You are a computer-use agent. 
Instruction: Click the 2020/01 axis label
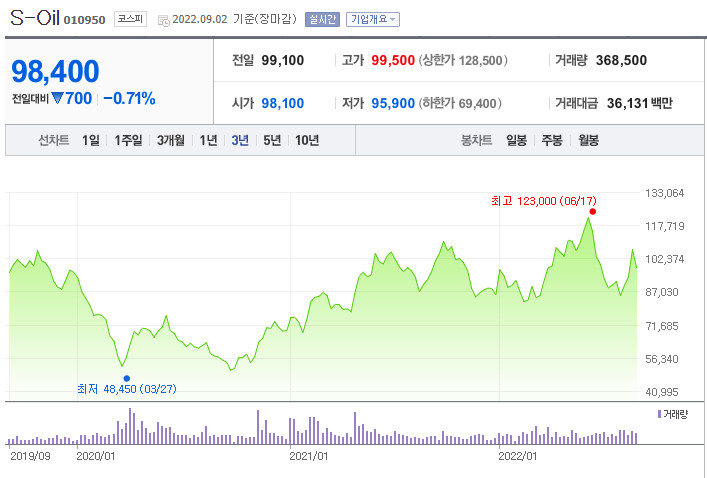[96, 456]
